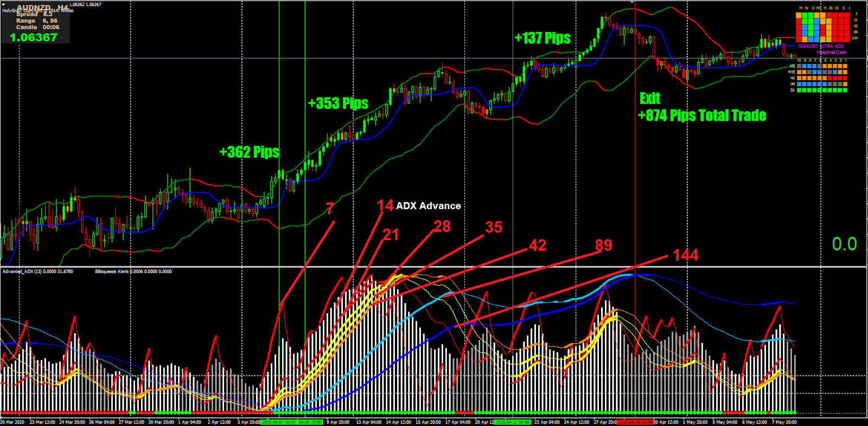Click the +874 Pips Total Trade label
The image size is (868, 426).
[x=702, y=116]
